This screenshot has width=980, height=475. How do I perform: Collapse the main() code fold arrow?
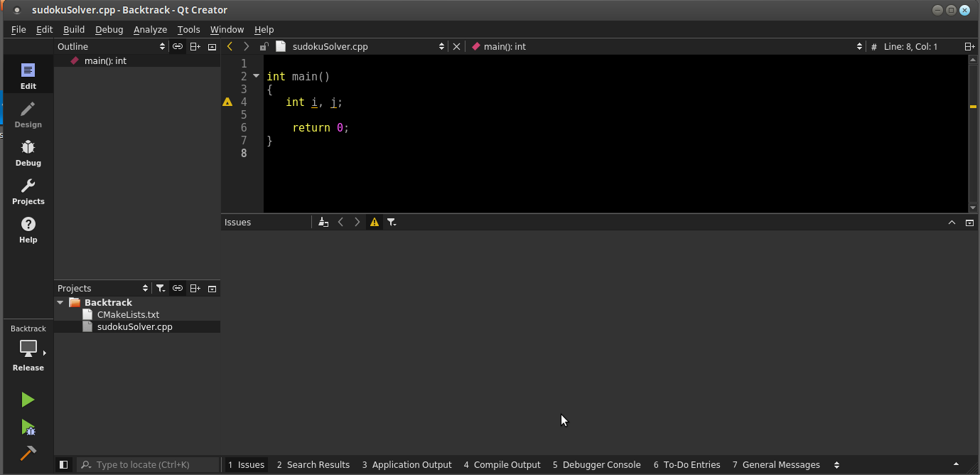pyautogui.click(x=257, y=76)
